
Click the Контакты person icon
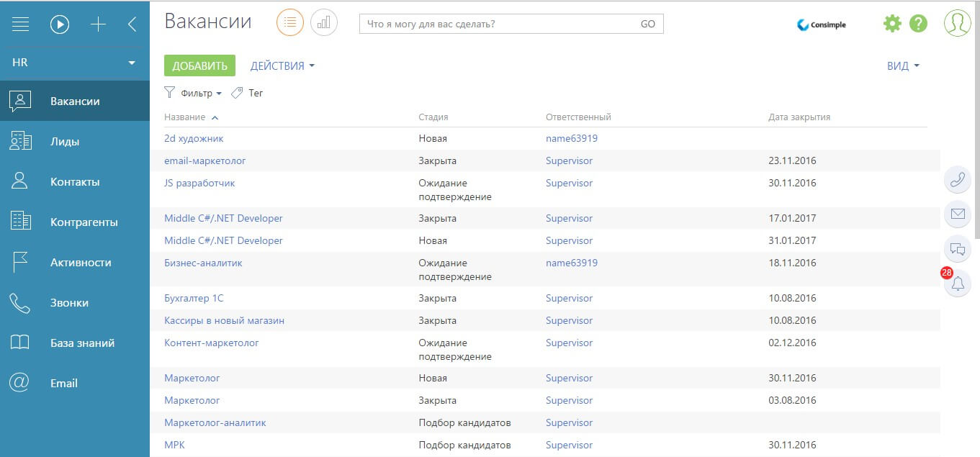click(19, 181)
